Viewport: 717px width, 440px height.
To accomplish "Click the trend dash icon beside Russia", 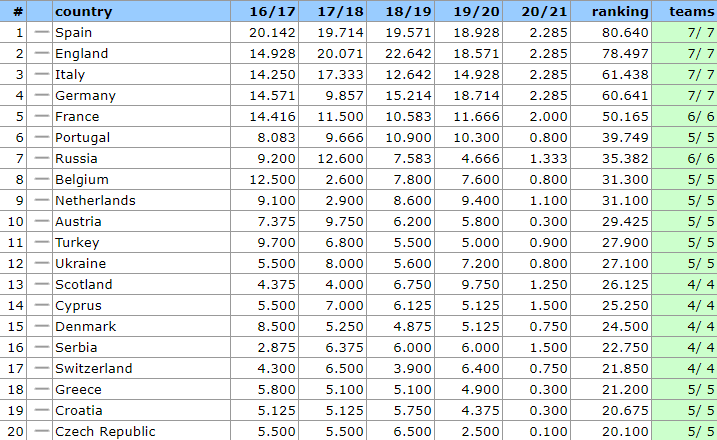I will click(41, 159).
